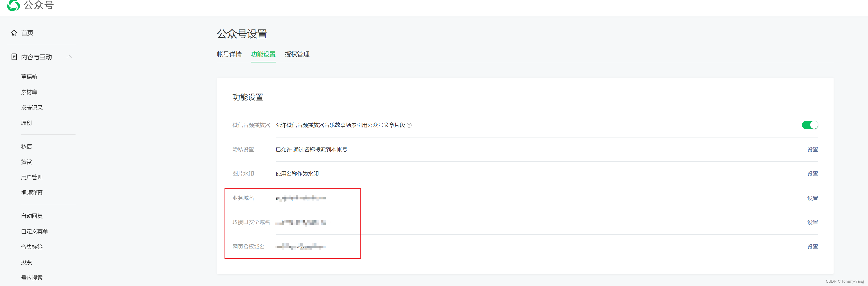Open 赞赏 in sidebar
868x286 pixels.
[x=26, y=162]
